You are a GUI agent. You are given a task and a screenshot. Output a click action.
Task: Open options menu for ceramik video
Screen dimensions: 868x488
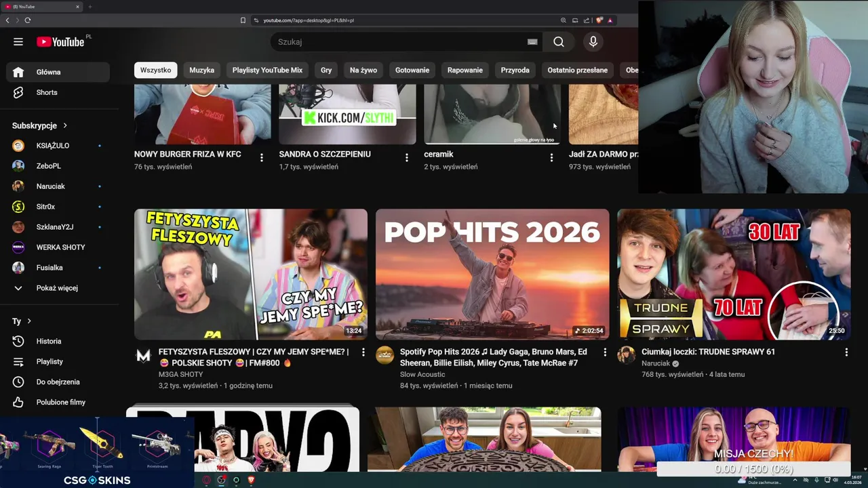[x=551, y=157]
